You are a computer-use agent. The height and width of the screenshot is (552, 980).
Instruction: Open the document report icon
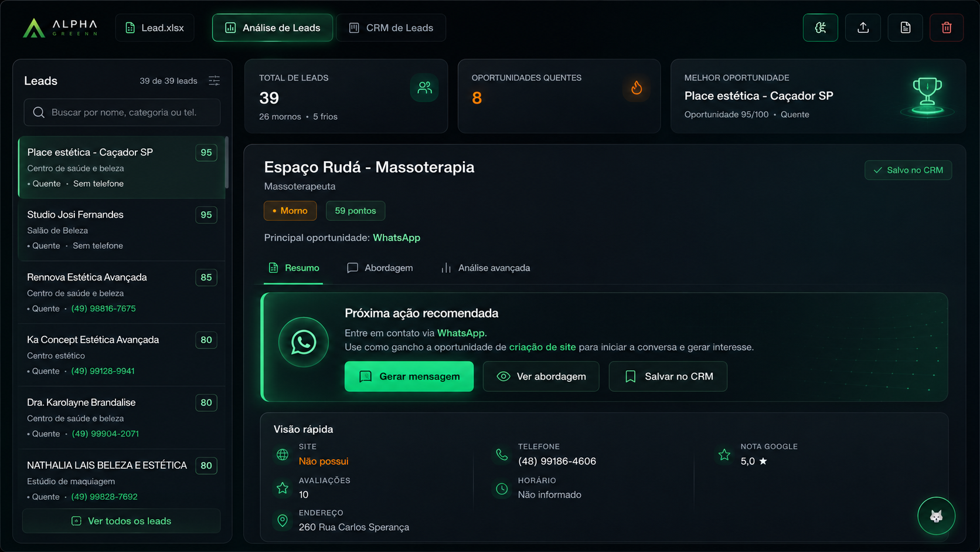(906, 28)
